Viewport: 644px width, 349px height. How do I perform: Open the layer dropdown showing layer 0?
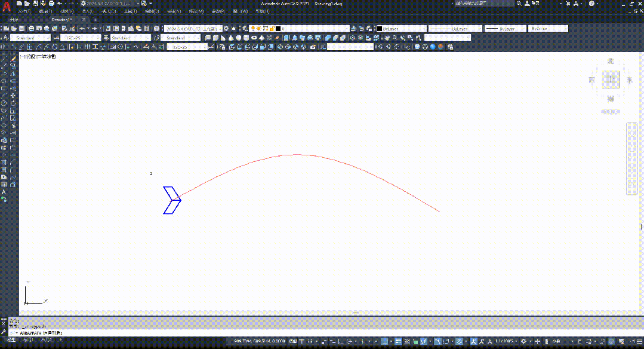click(x=300, y=29)
